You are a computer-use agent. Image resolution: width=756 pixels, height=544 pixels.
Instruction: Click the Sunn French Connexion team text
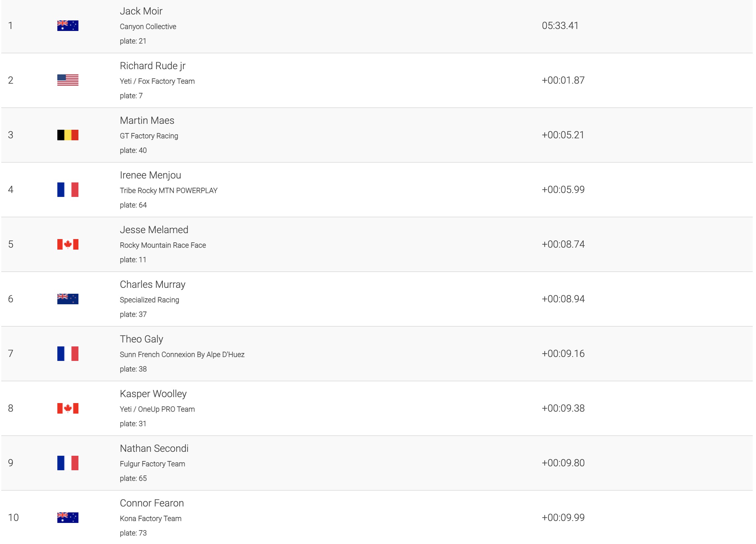click(x=182, y=354)
